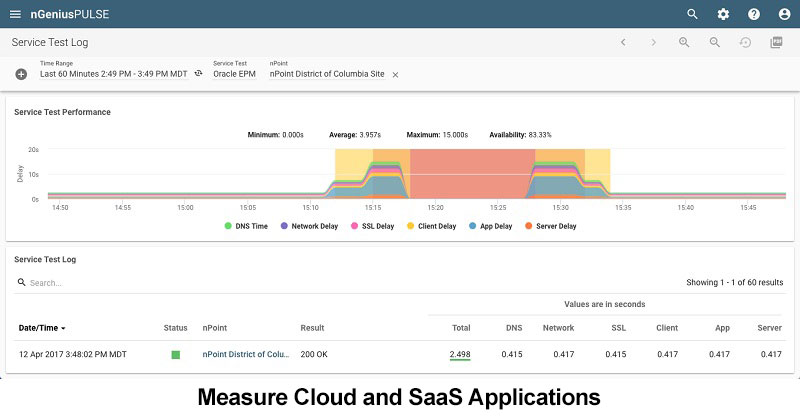This screenshot has height=419, width=800.
Task: Sort by the Date/Time column header
Action: pos(43,327)
